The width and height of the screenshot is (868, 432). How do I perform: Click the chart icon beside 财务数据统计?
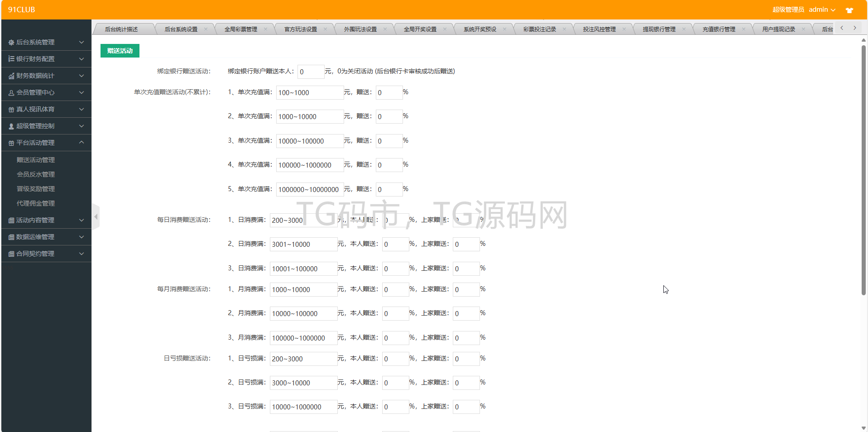(x=11, y=76)
